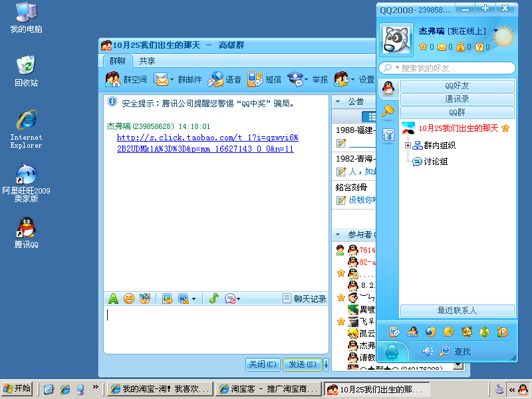Image resolution: width=532 pixels, height=399 pixels.
Task: Click the 群邮件 group mail envelope icon
Action: tap(161, 79)
